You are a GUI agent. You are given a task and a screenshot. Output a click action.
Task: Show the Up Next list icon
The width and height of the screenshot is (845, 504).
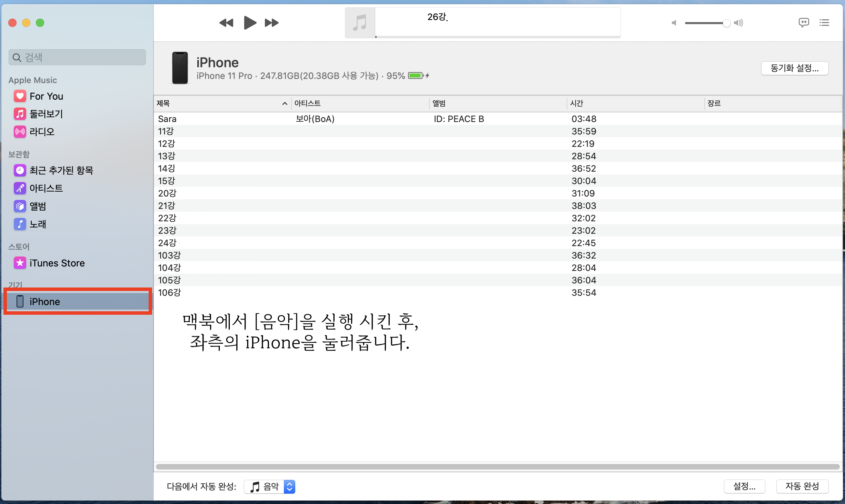click(824, 23)
